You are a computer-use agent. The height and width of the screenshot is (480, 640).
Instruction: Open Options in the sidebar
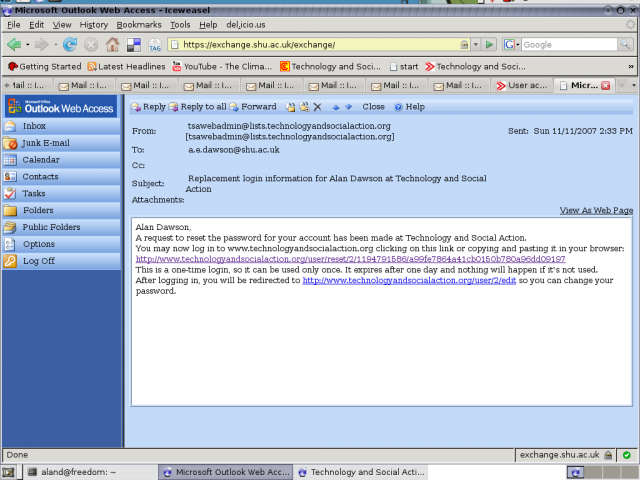pos(39,244)
